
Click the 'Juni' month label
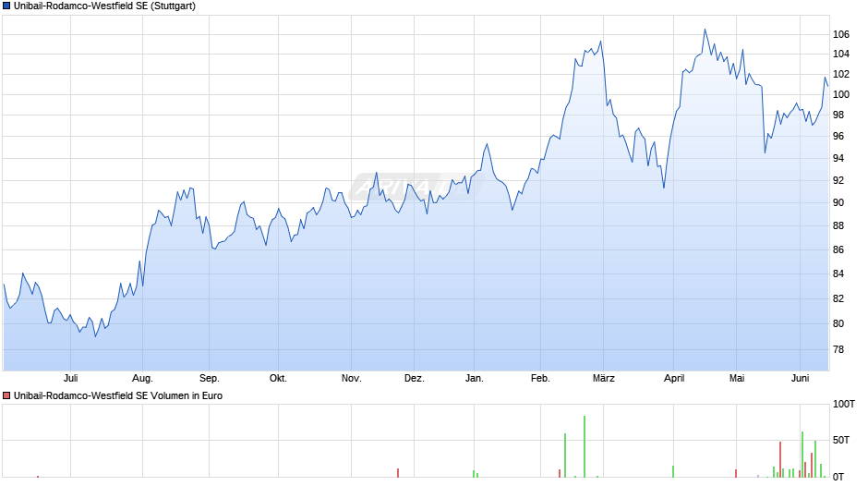[800, 379]
